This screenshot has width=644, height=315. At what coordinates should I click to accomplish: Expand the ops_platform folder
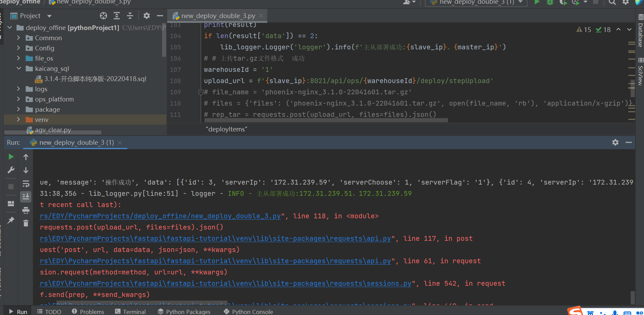(x=19, y=99)
